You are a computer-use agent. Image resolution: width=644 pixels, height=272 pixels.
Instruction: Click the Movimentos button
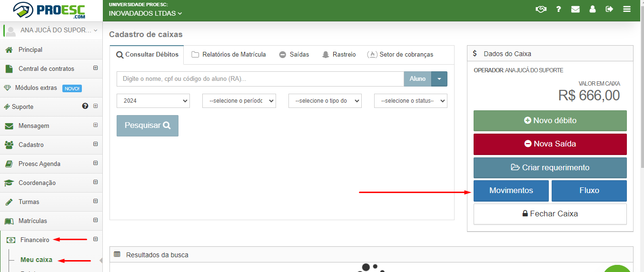point(511,191)
